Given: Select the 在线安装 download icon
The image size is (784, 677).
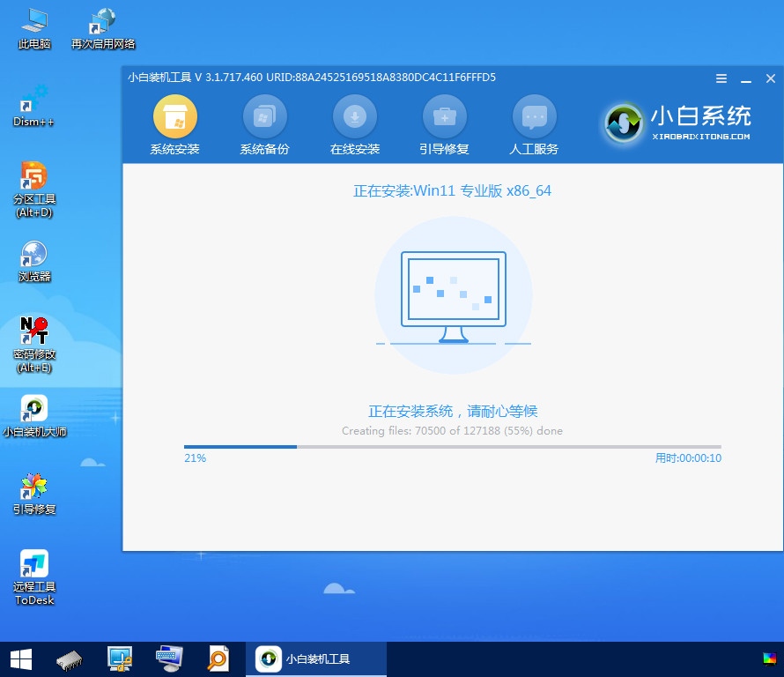Looking at the screenshot, I should 354,117.
